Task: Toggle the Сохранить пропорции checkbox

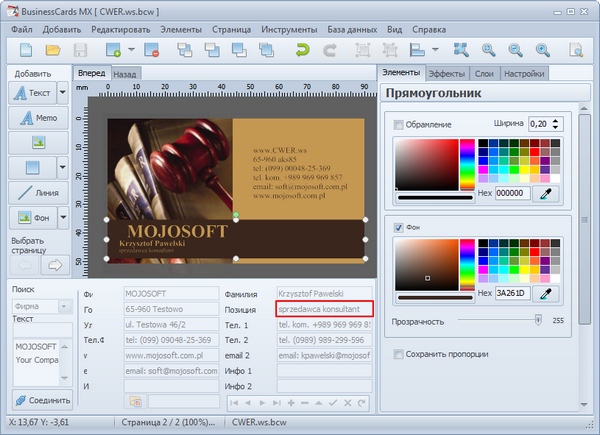Action: coord(399,354)
